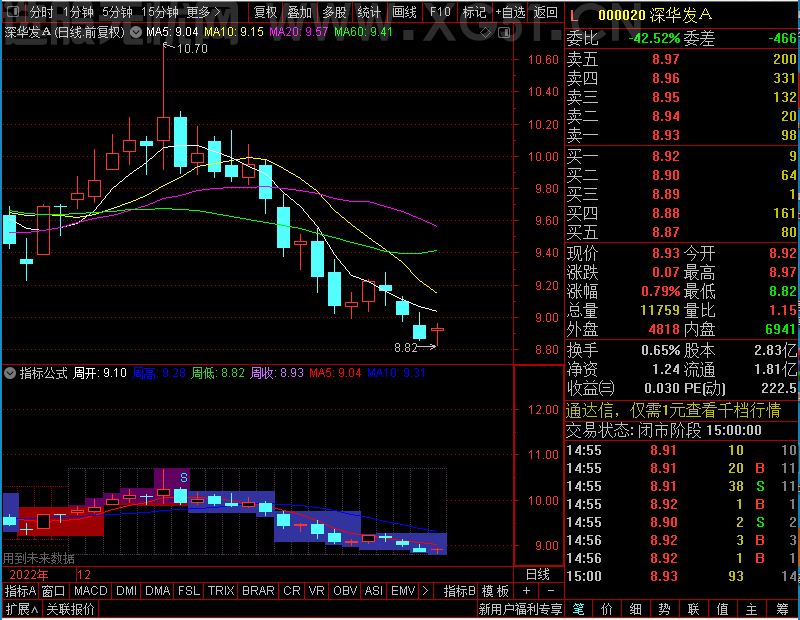
Task: Select the OBV indicator
Action: (345, 591)
